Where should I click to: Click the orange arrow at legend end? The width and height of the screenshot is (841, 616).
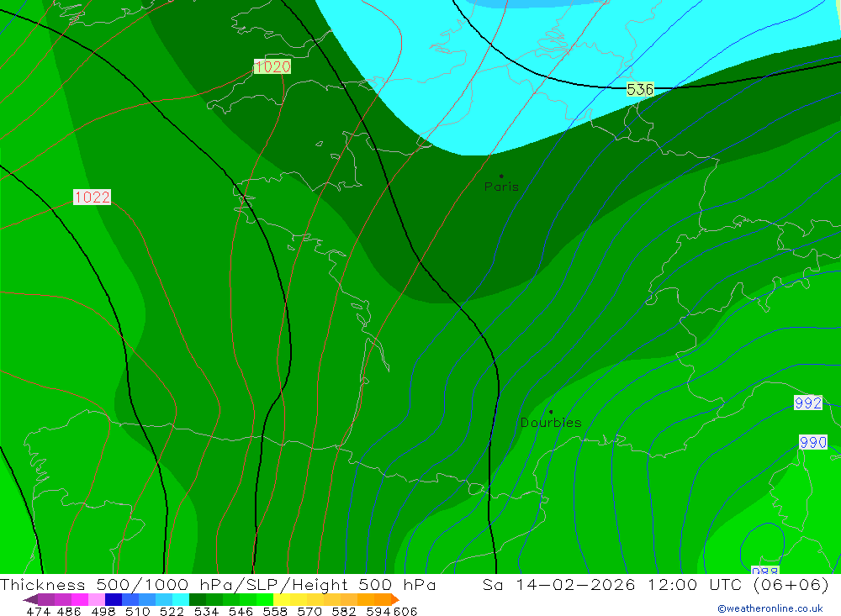(395, 599)
